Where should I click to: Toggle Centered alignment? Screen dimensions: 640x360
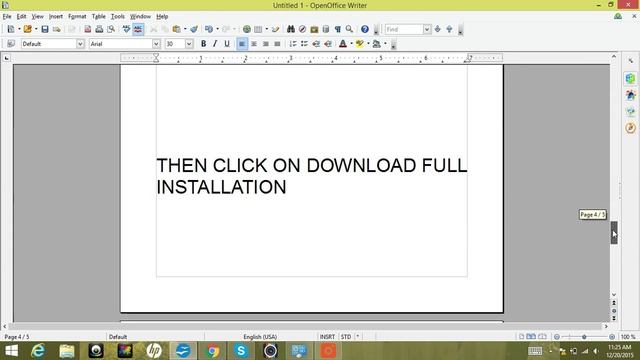coord(254,44)
